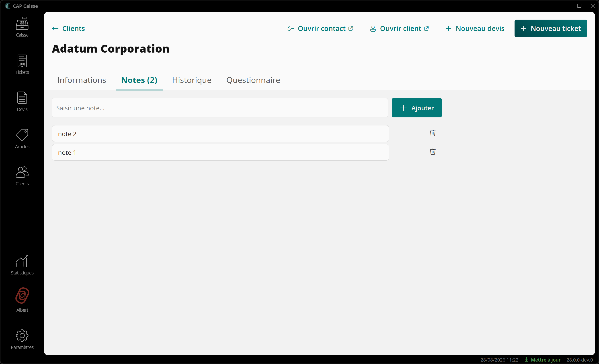Open the Clients section in sidebar

tap(22, 176)
